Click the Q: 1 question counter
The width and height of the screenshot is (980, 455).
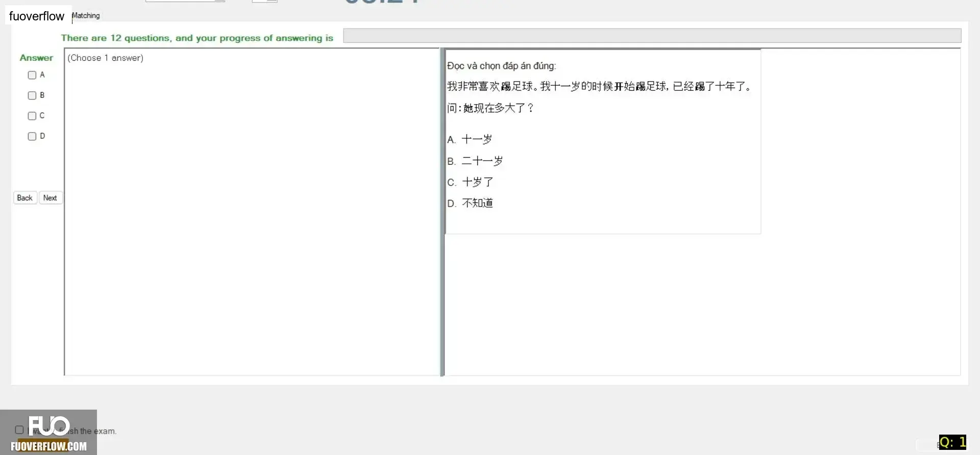[952, 442]
